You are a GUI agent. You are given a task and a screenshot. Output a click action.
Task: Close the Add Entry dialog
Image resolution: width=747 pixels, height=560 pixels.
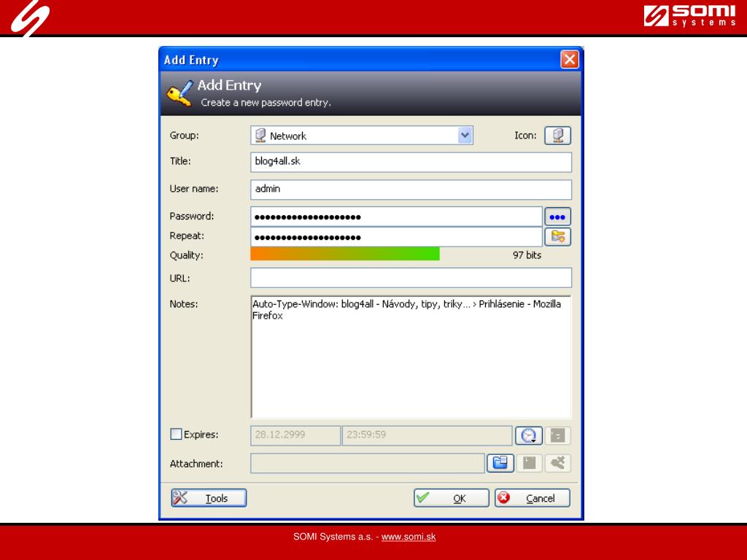[x=569, y=60]
